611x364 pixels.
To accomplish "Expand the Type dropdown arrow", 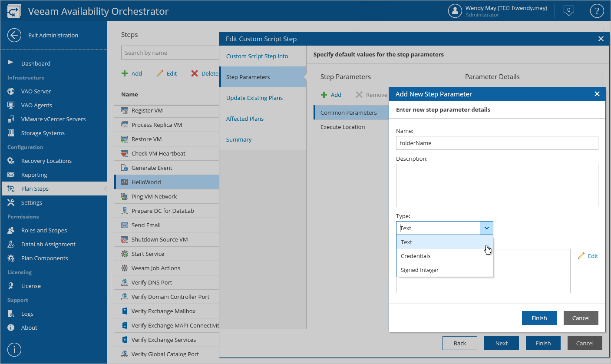I will pos(486,228).
